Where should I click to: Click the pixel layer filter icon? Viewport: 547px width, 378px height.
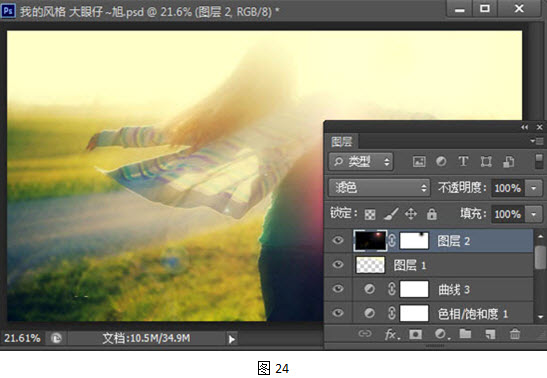419,161
